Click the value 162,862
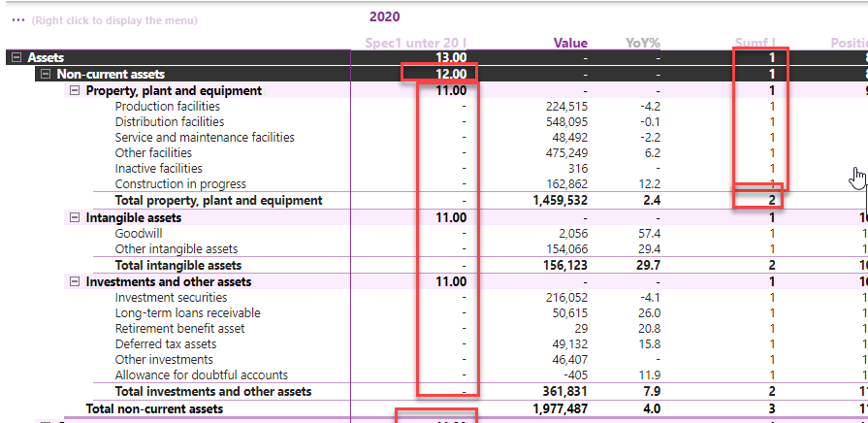The image size is (868, 423). tap(565, 183)
